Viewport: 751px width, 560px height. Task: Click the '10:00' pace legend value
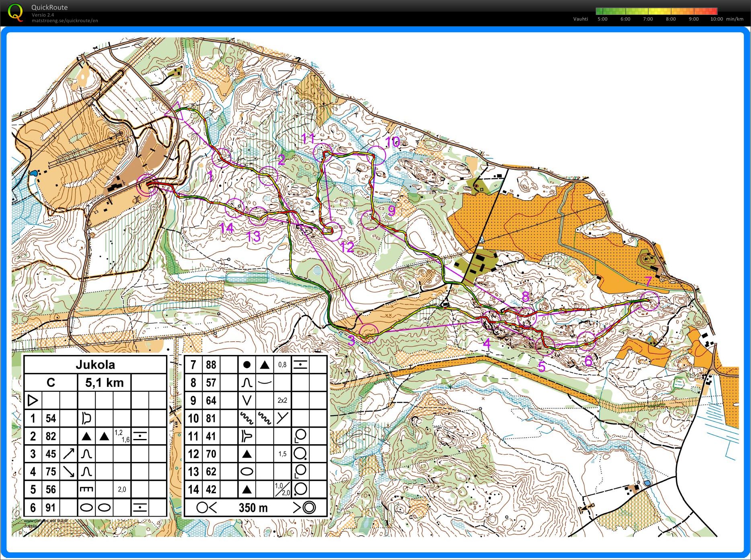716,19
